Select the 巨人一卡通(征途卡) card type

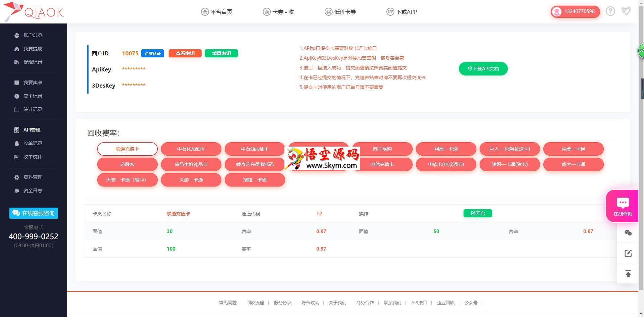[510, 149]
